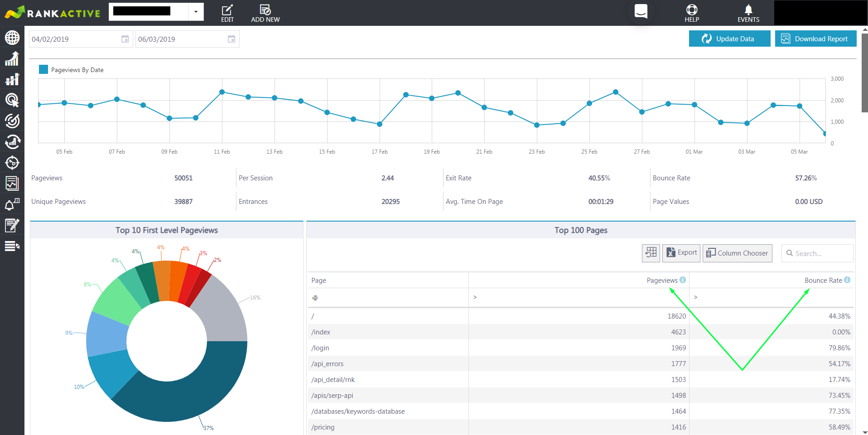Screen dimensions: 868x435
Task: Open the reports documents sidebar icon
Action: click(x=12, y=184)
